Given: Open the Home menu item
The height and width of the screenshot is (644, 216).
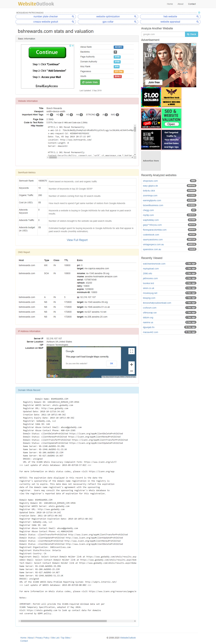Looking at the screenshot, I should click(x=170, y=4).
